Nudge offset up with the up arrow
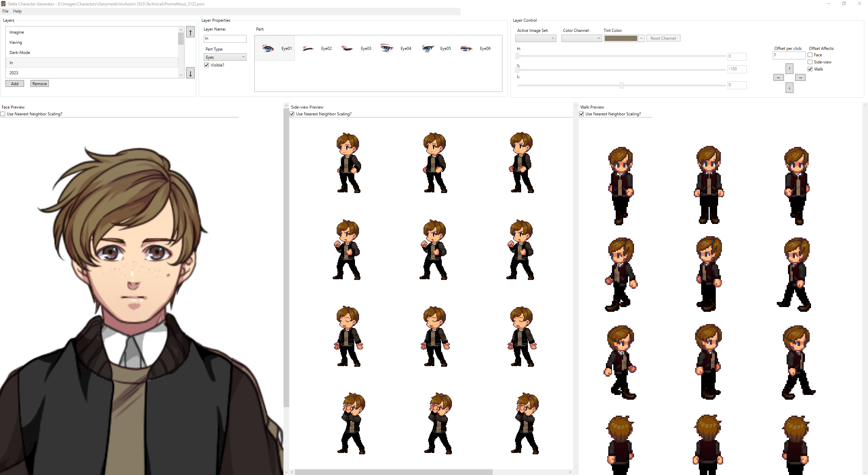Screen dimensions: 868x475 pos(789,69)
